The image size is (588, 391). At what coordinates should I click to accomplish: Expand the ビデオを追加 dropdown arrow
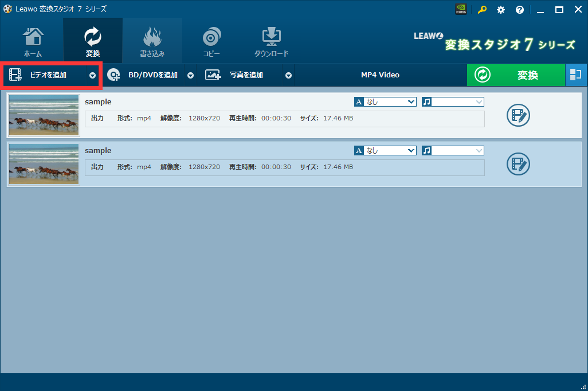(92, 75)
